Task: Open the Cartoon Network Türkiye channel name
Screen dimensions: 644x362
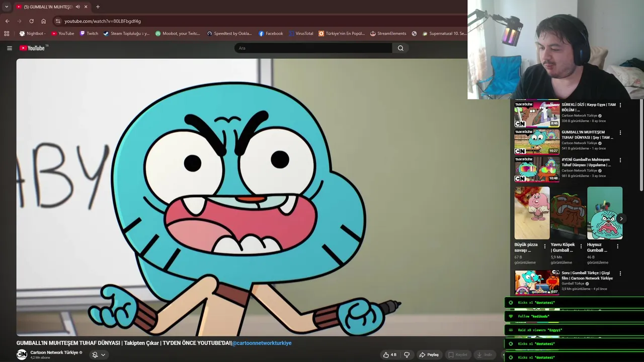Action: [54, 352]
